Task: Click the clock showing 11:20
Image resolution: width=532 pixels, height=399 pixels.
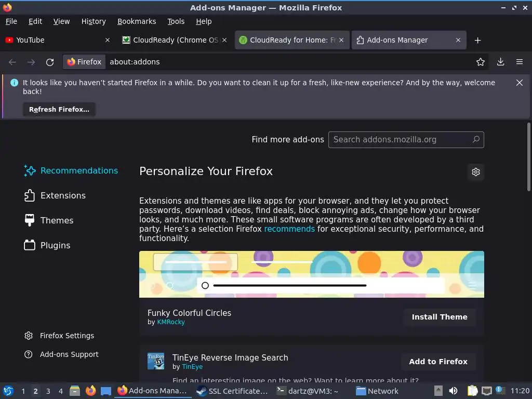Action: [520, 391]
